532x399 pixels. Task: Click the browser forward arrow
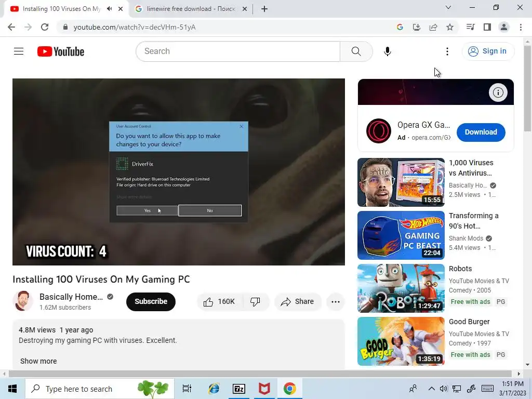click(x=28, y=27)
